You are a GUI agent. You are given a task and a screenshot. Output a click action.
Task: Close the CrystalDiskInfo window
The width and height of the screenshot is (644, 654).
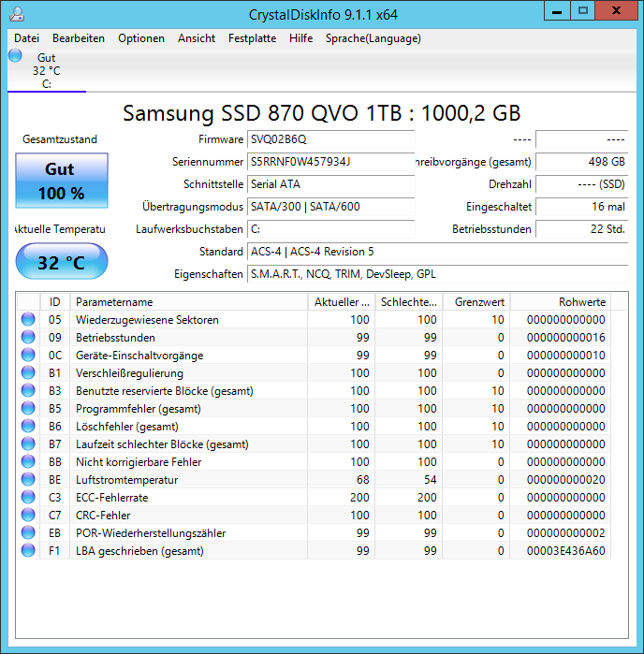click(617, 10)
